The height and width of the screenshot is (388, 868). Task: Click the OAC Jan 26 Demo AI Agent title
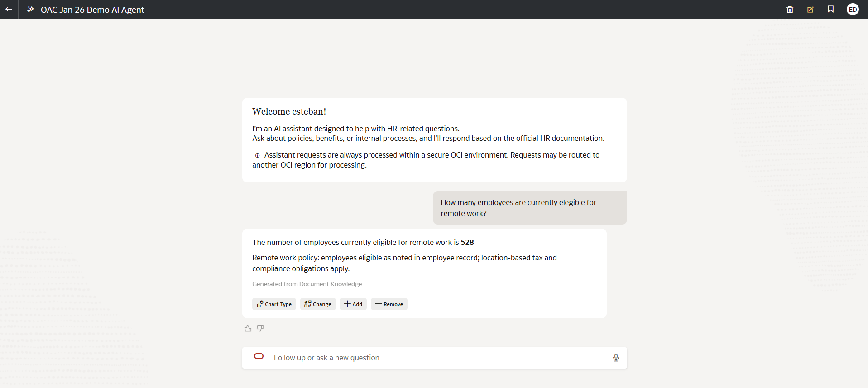coord(92,10)
